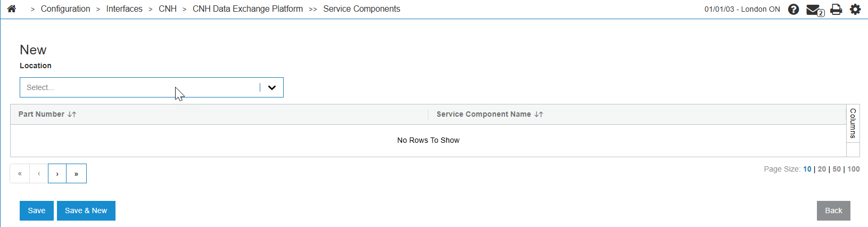Set page size to 100

(854, 169)
